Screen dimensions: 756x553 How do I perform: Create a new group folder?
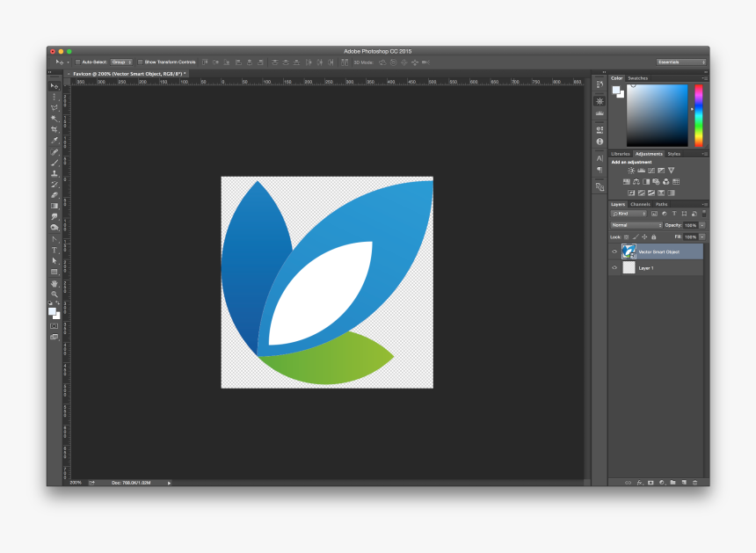pos(672,483)
